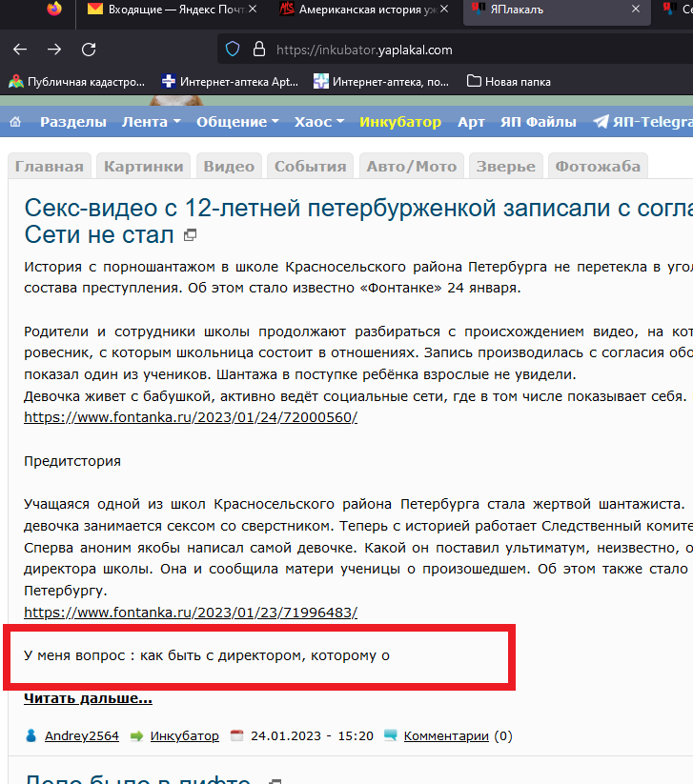
Task: Close the Входящие Яндекс Почта tab
Action: 253,9
